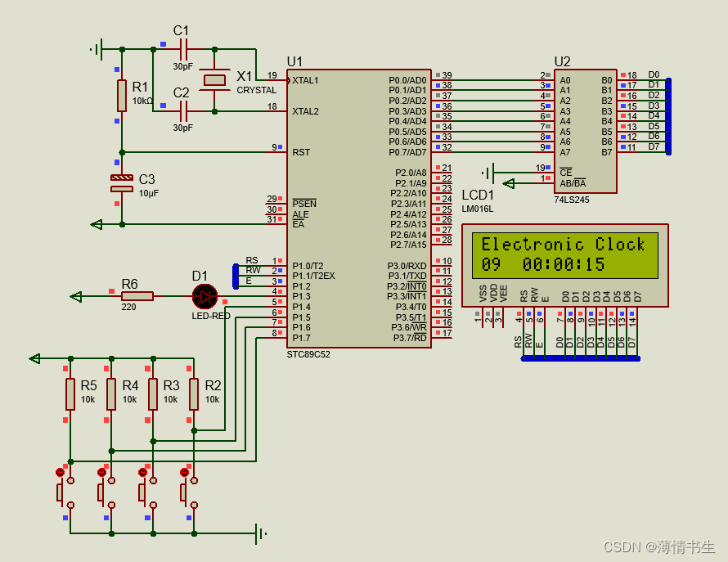Viewport: 728px width, 562px height.
Task: Click the STC89C52 part label
Action: [308, 354]
